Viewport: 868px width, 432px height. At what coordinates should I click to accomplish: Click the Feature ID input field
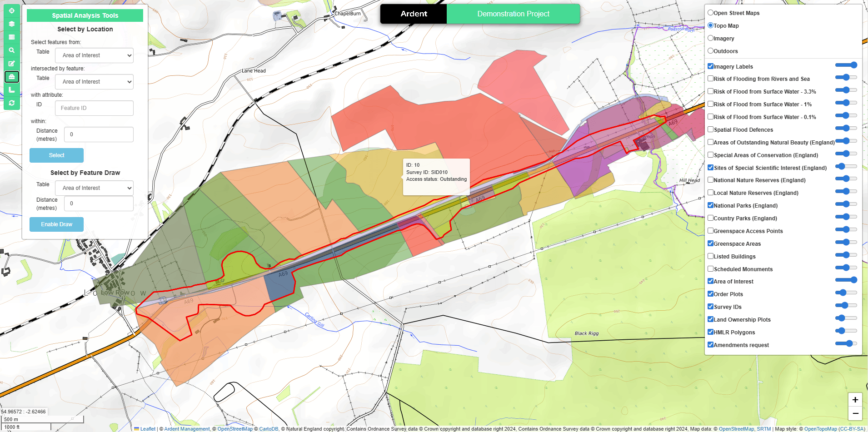click(94, 108)
